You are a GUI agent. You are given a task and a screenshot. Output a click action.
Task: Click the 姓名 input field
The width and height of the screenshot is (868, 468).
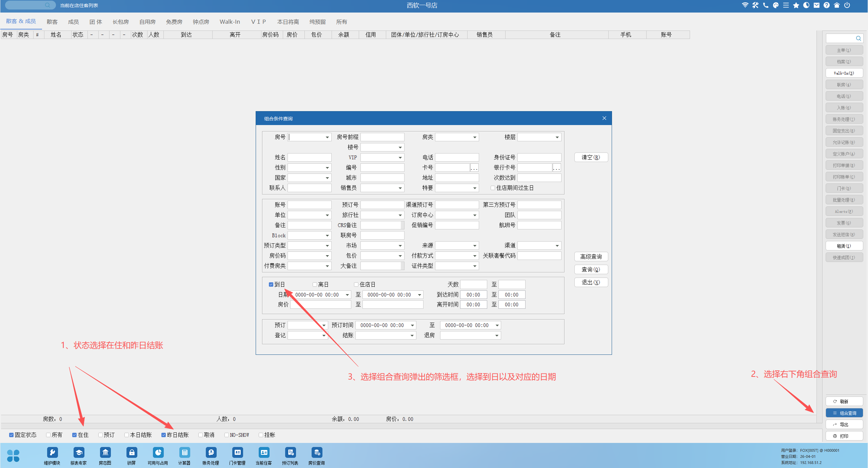pos(310,157)
